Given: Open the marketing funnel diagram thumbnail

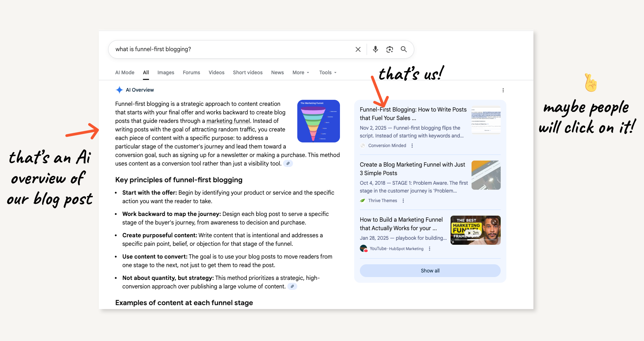Looking at the screenshot, I should tap(318, 121).
